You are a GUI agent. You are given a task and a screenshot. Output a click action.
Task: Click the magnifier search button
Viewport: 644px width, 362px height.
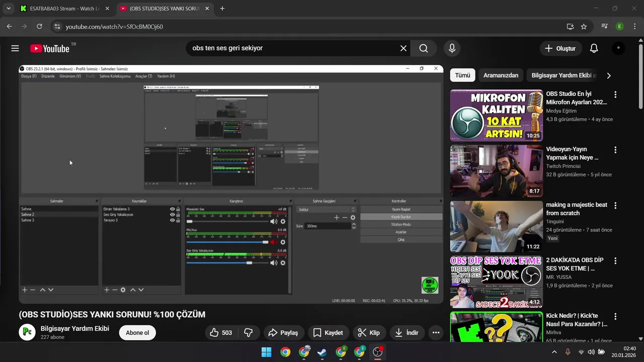click(x=424, y=48)
